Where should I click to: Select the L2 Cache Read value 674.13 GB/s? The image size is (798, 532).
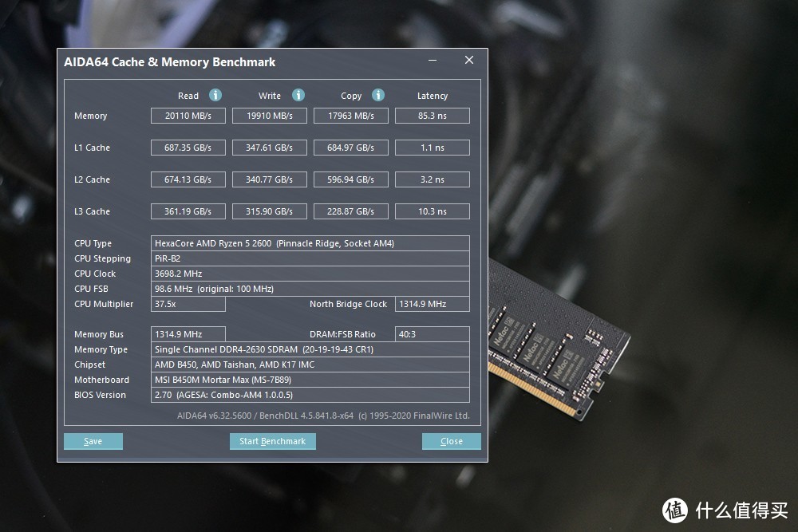click(x=188, y=179)
